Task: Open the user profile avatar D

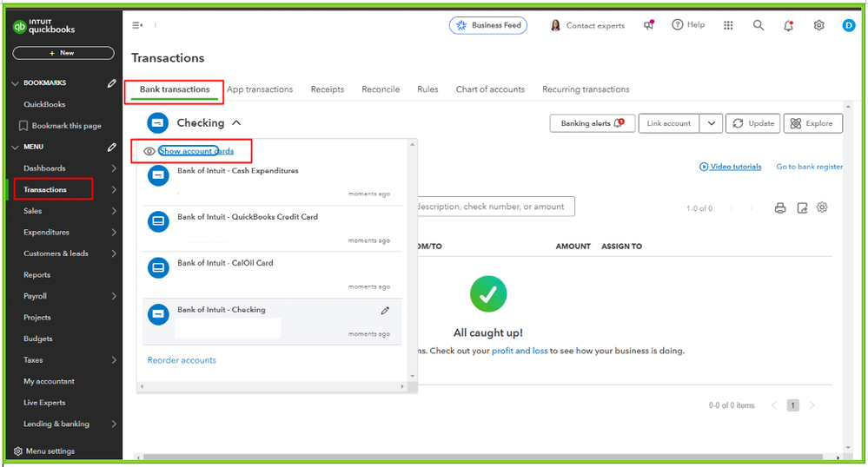Action: pyautogui.click(x=848, y=25)
